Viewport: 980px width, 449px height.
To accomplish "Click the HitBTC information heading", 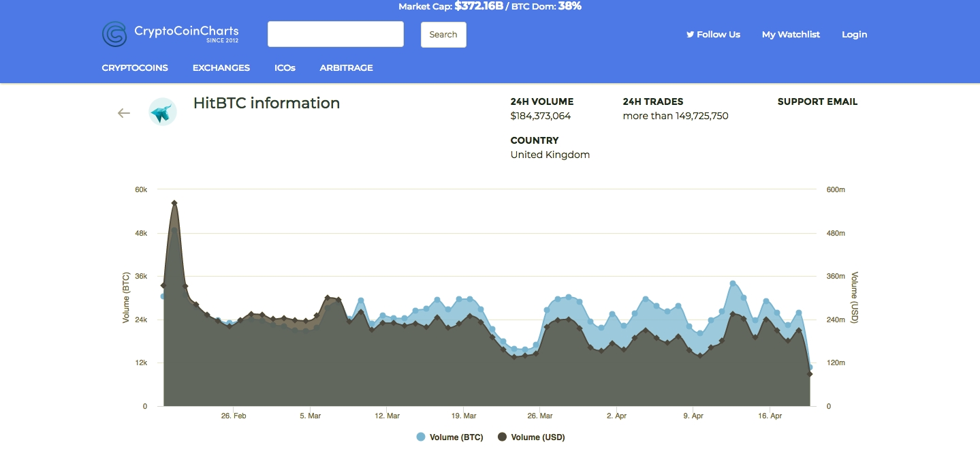I will point(266,104).
